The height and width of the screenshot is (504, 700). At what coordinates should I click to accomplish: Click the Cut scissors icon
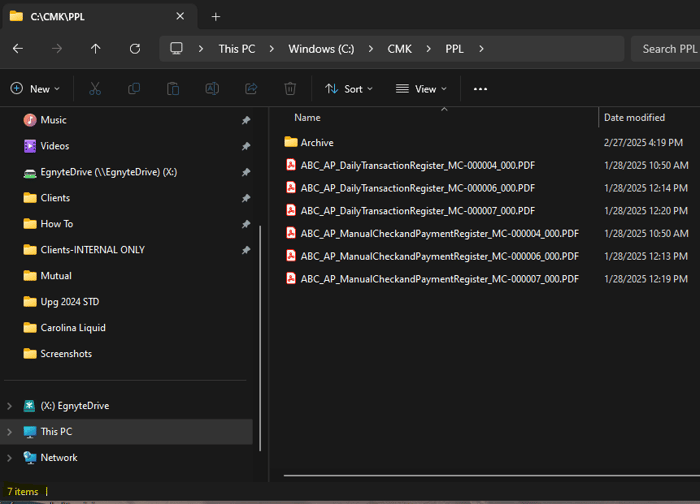[95, 89]
